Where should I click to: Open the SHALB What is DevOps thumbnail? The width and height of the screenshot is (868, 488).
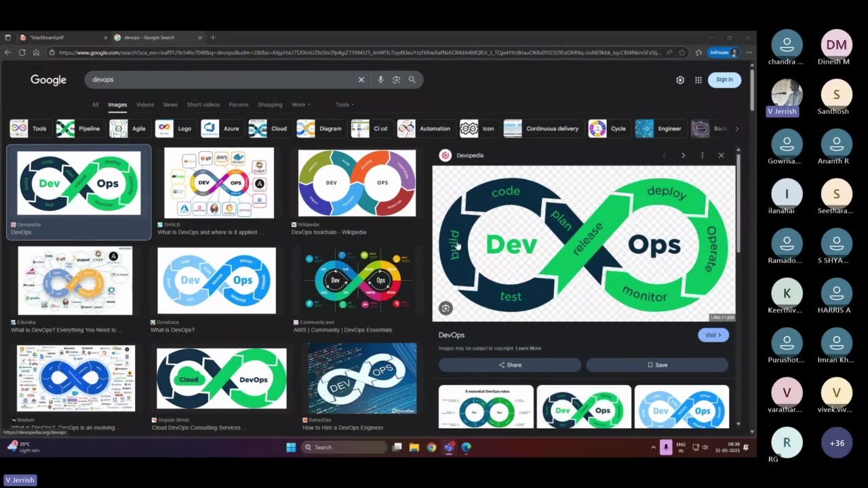point(219,183)
